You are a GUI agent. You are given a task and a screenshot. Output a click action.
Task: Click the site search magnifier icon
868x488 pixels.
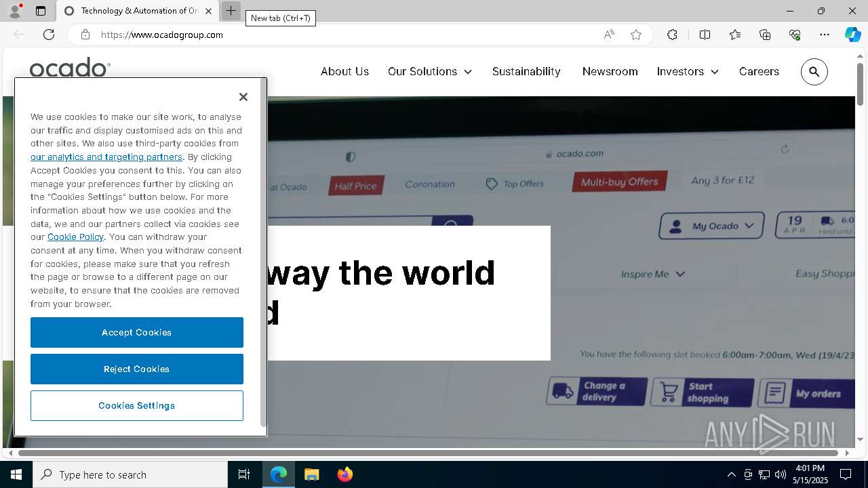[814, 72]
